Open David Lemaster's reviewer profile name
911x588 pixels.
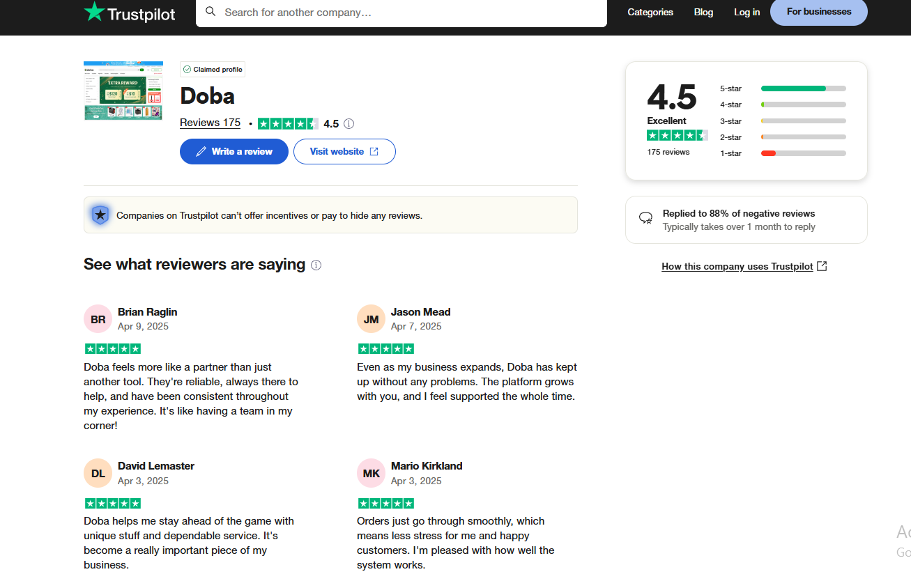pyautogui.click(x=156, y=466)
